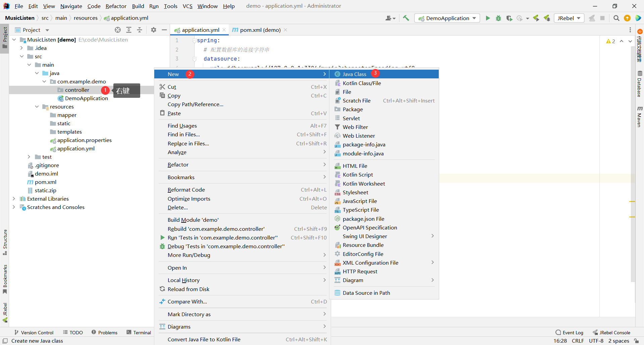This screenshot has height=345, width=644.
Task: Click the JRebel run icon in toolbar
Action: 536,18
